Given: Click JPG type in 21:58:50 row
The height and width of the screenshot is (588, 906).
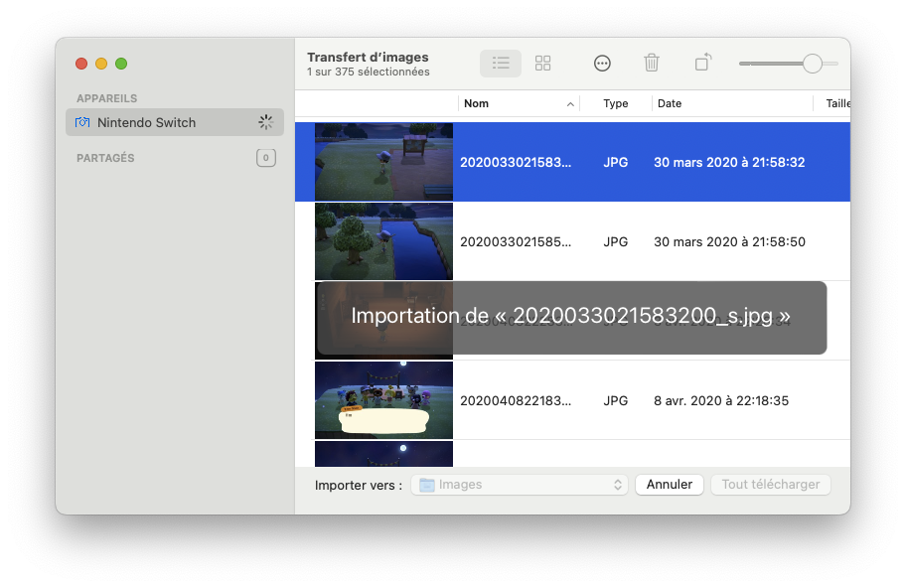Looking at the screenshot, I should pos(615,242).
